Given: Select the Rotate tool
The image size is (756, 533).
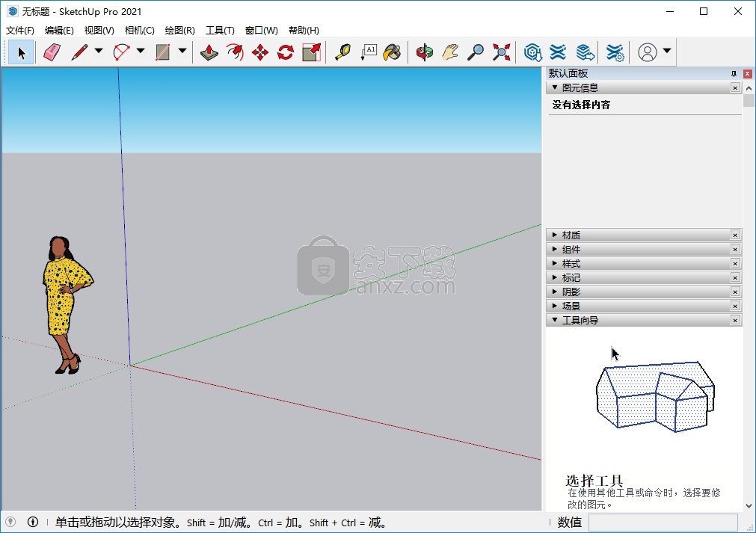Looking at the screenshot, I should pyautogui.click(x=286, y=52).
